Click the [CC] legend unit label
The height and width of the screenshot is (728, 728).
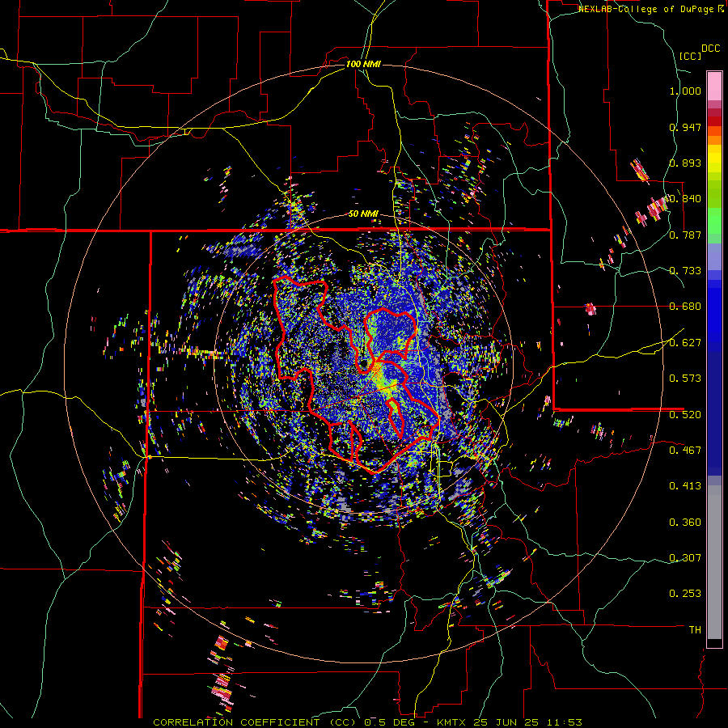coord(690,56)
